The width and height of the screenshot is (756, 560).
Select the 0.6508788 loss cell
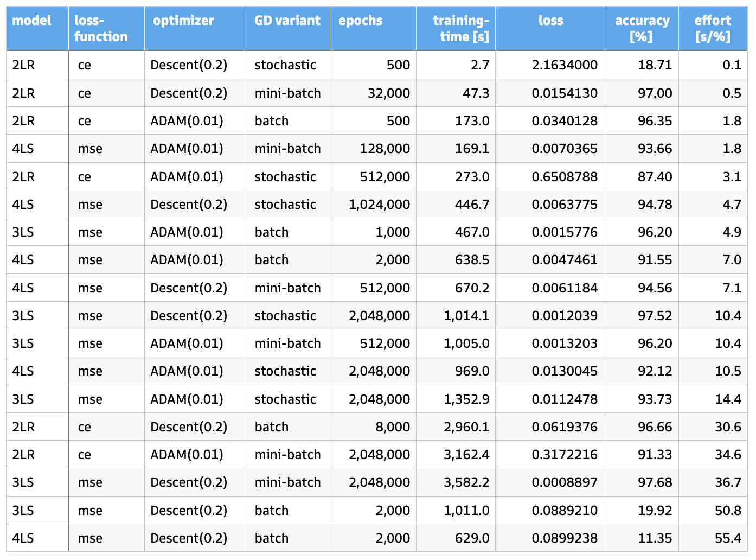(565, 177)
